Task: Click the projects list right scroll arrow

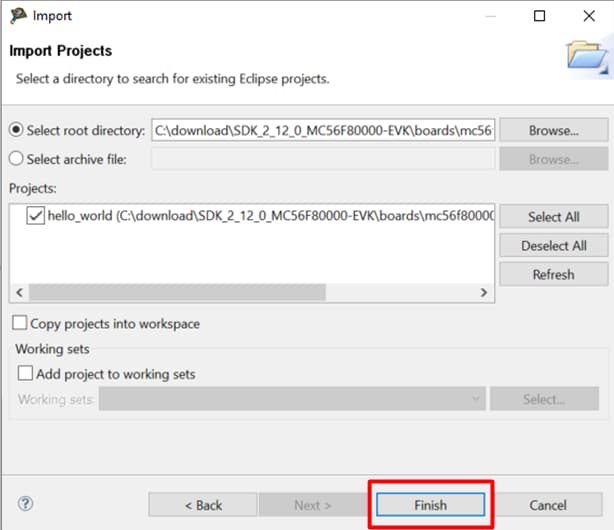Action: (x=483, y=292)
